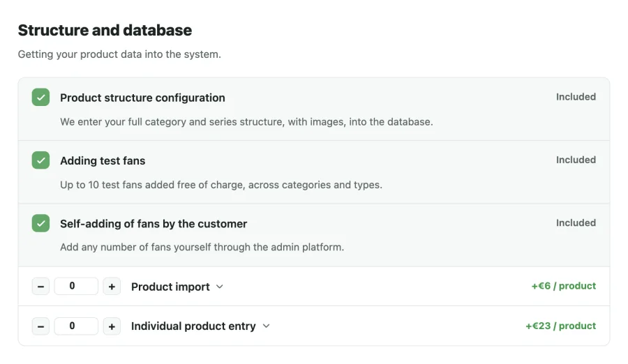Click description 'Add any number of fans yourself'
The height and width of the screenshot is (364, 628).
[x=202, y=247]
